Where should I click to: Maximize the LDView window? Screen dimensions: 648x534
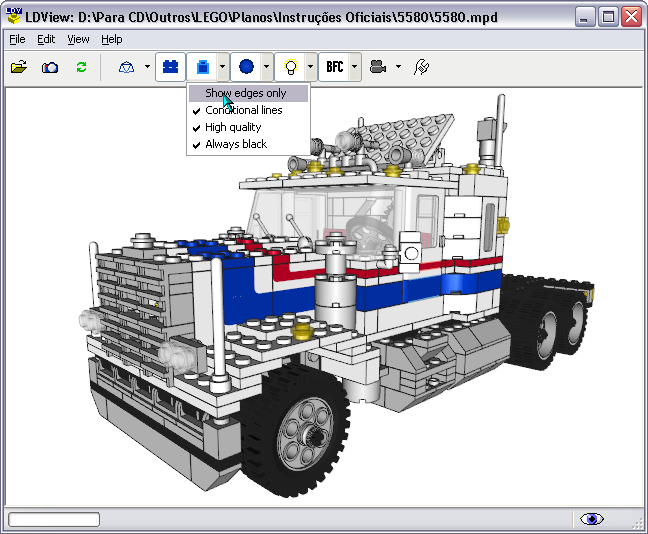pos(608,17)
